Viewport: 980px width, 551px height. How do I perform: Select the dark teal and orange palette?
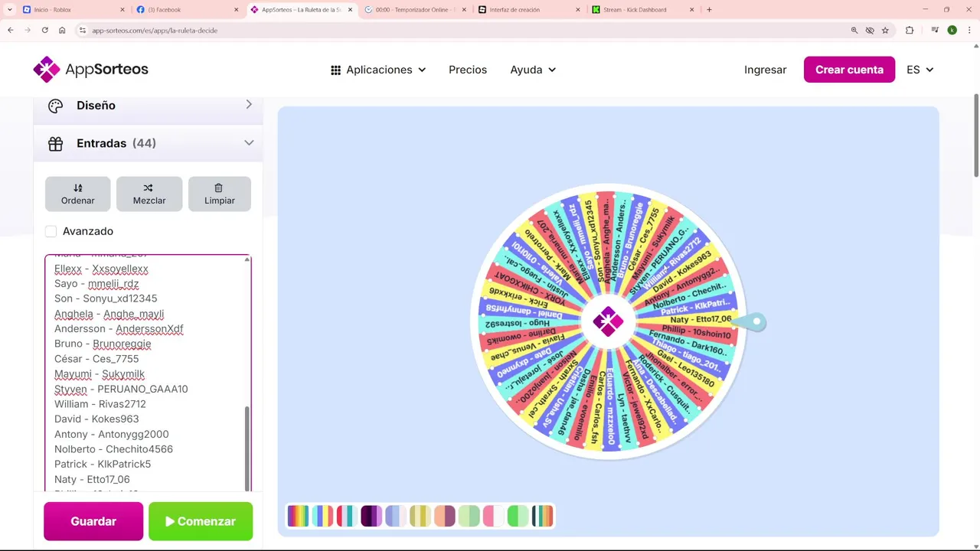543,516
